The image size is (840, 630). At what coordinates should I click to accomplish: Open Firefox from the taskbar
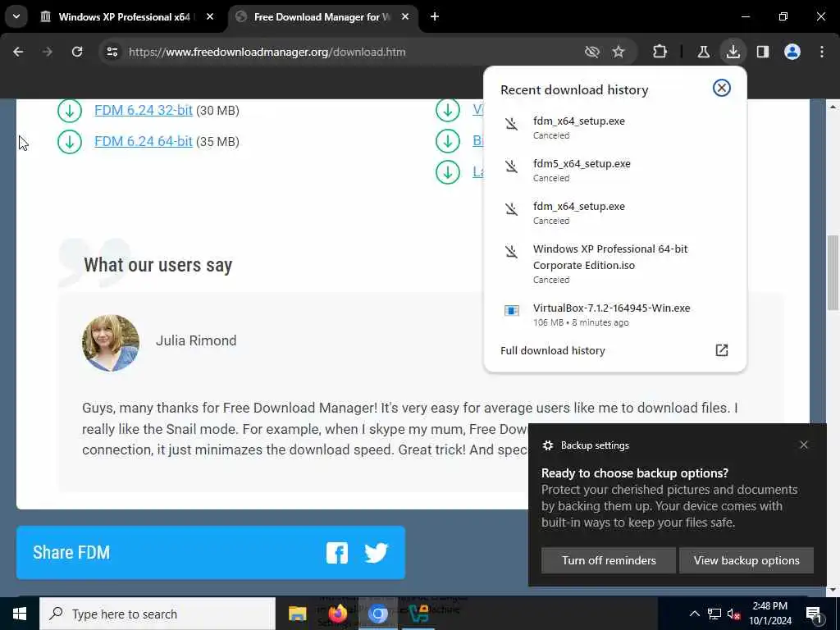click(337, 614)
